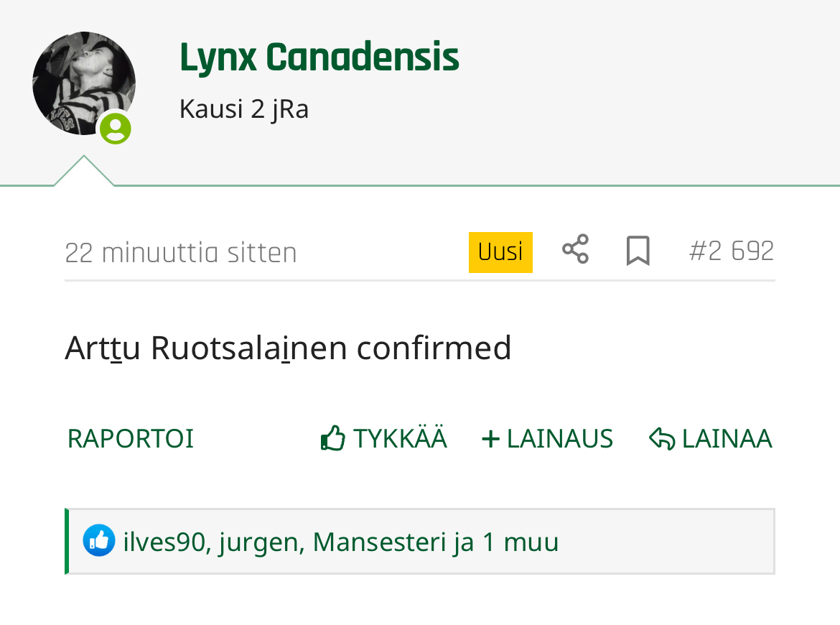Bookmark this post with the bookmark icon
The width and height of the screenshot is (840, 625).
[x=638, y=250]
